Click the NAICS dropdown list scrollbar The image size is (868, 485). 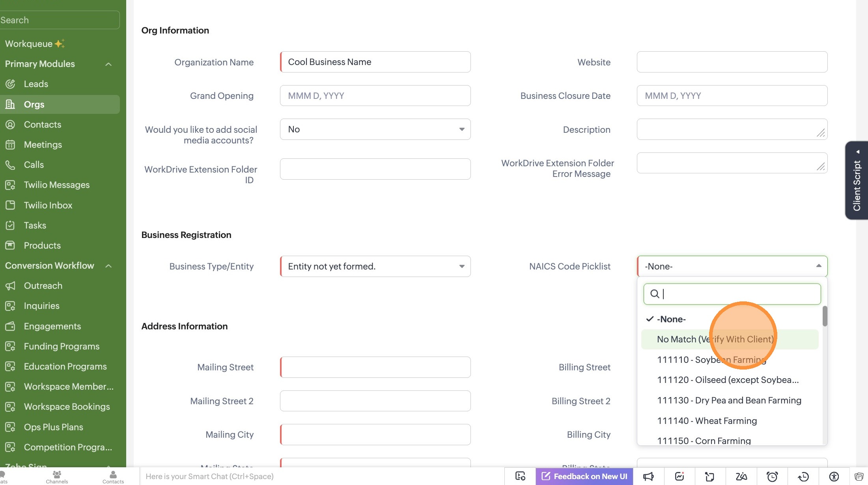(825, 316)
